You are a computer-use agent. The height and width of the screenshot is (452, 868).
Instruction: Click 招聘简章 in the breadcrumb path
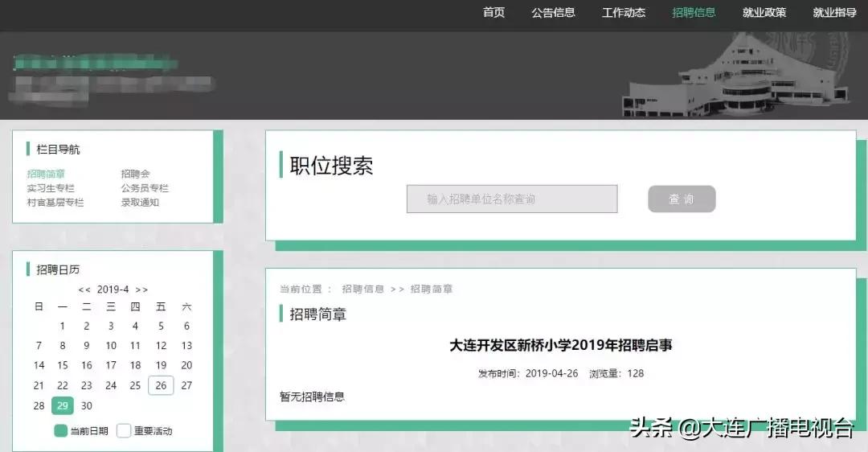tap(432, 290)
